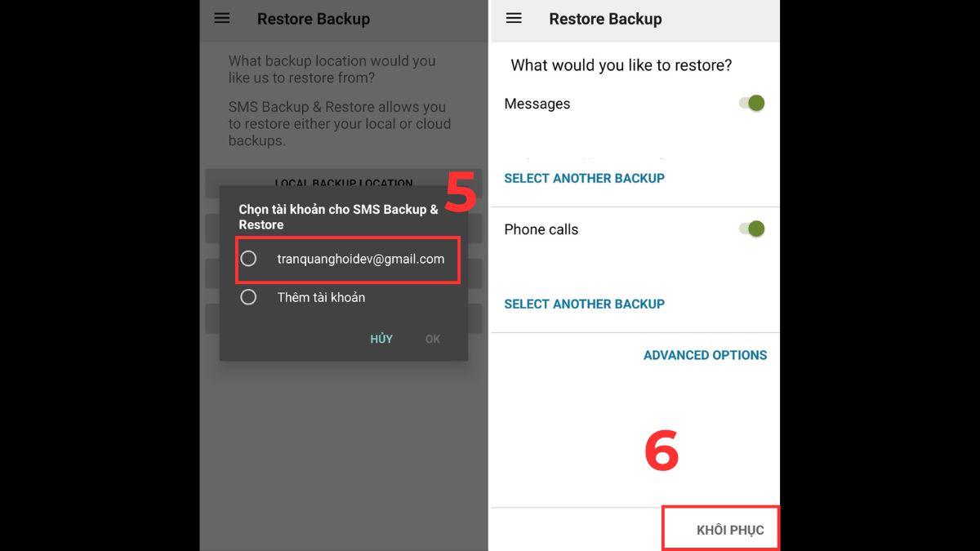Toggle the Phone calls restore switch
980x551 pixels.
pyautogui.click(x=751, y=229)
